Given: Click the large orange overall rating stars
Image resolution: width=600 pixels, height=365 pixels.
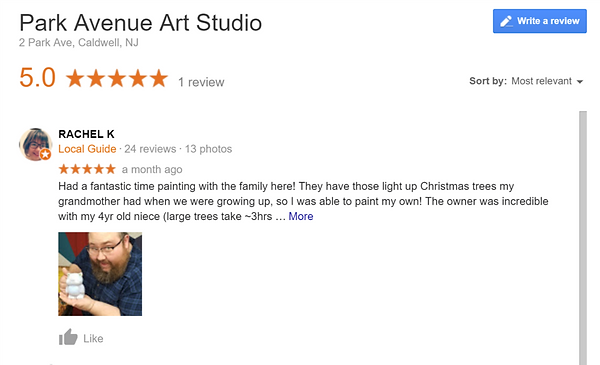Looking at the screenshot, I should (117, 78).
